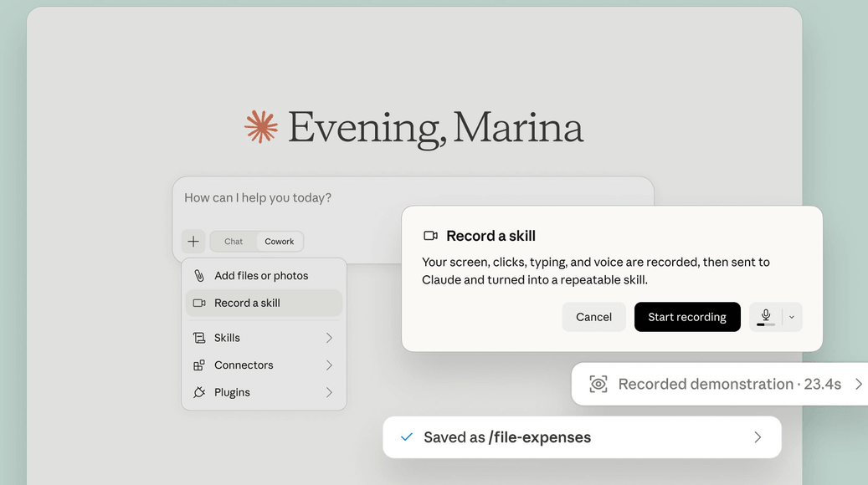868x485 pixels.
Task: Select Record a skill menu entry
Action: pyautogui.click(x=264, y=303)
